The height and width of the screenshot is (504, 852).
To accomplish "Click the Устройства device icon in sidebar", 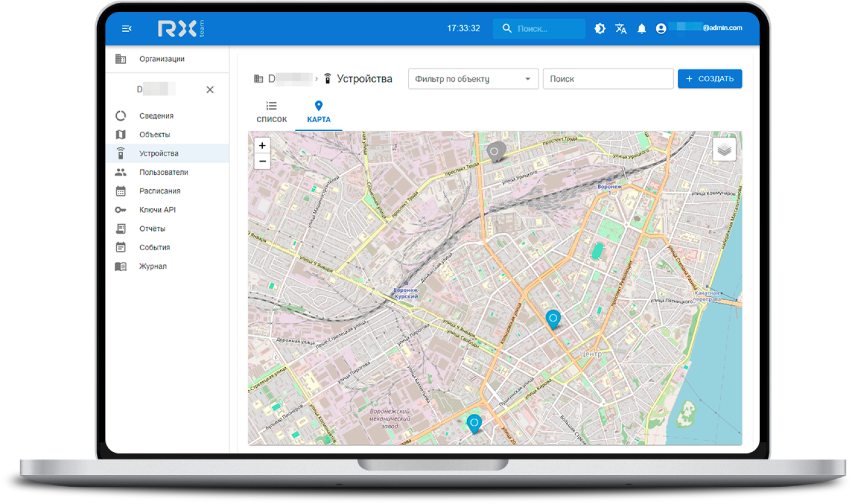I will [x=121, y=153].
